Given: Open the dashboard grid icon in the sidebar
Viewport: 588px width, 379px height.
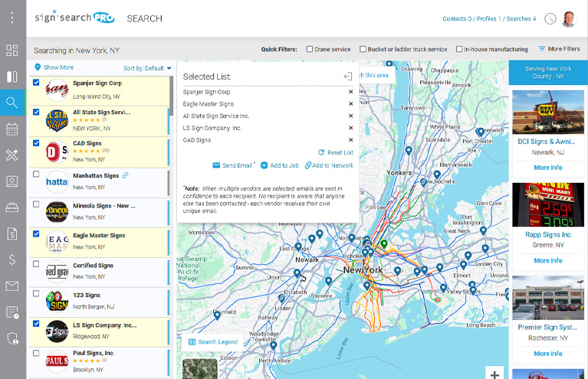Looking at the screenshot, I should click(12, 51).
